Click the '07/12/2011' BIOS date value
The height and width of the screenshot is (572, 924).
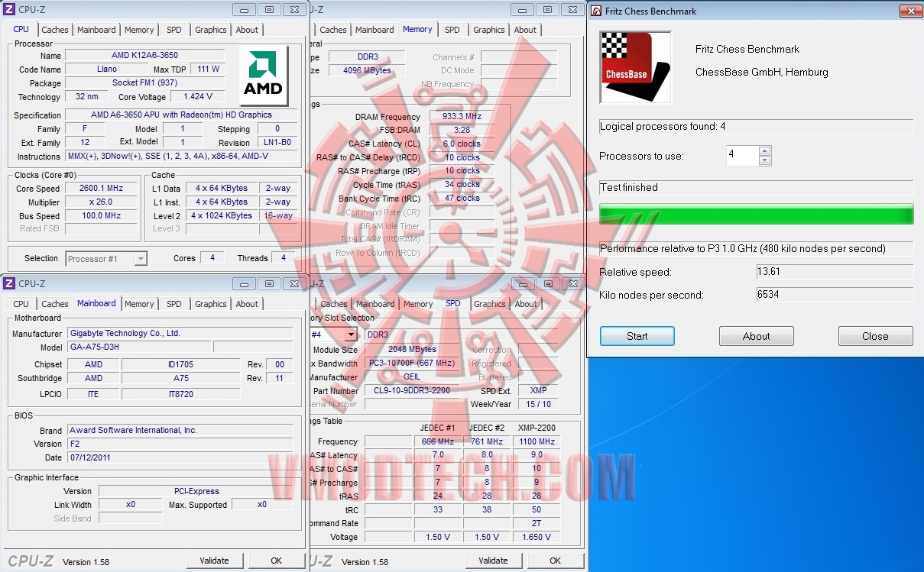180,458
